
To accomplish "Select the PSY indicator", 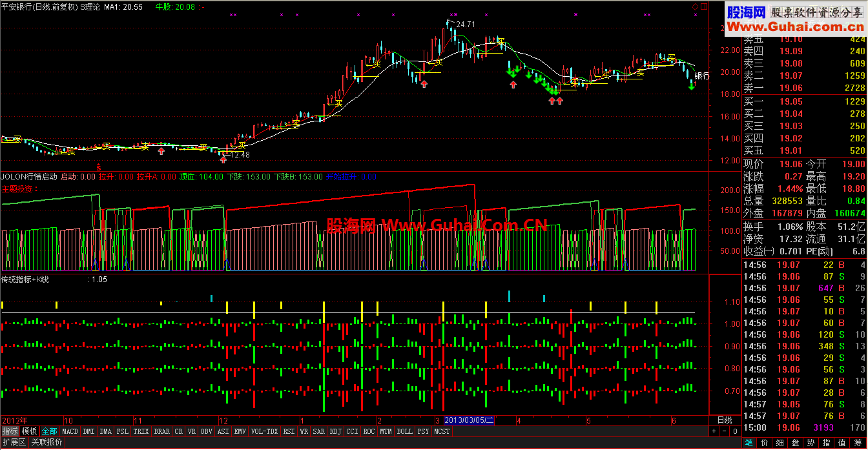I will point(423,431).
